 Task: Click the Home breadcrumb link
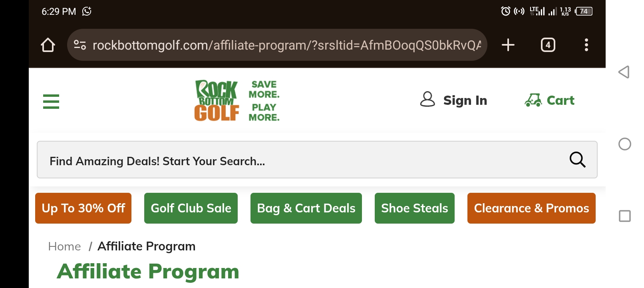click(x=64, y=246)
